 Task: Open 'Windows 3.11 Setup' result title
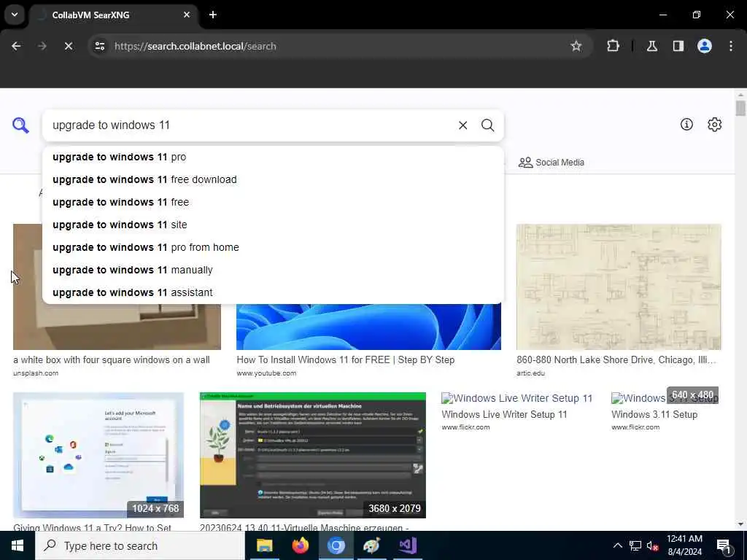(x=654, y=414)
